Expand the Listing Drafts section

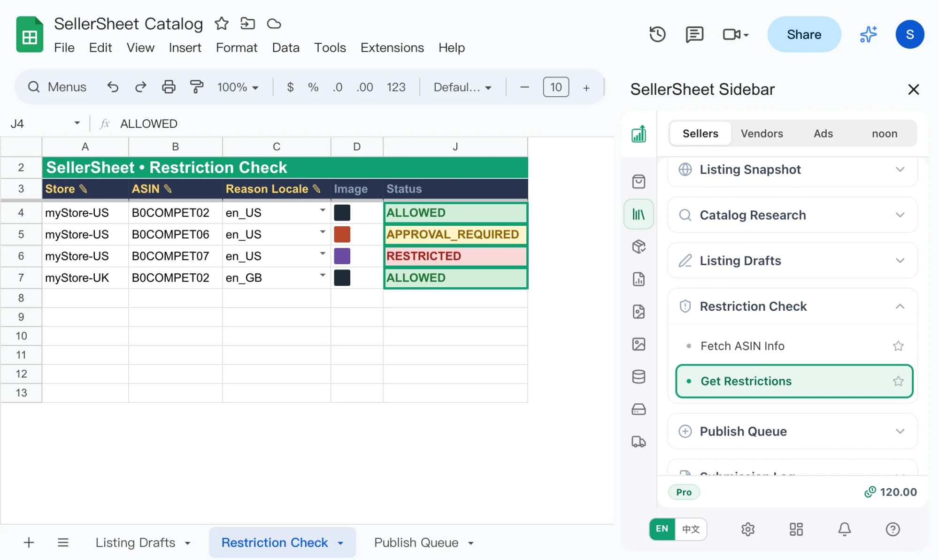(793, 261)
